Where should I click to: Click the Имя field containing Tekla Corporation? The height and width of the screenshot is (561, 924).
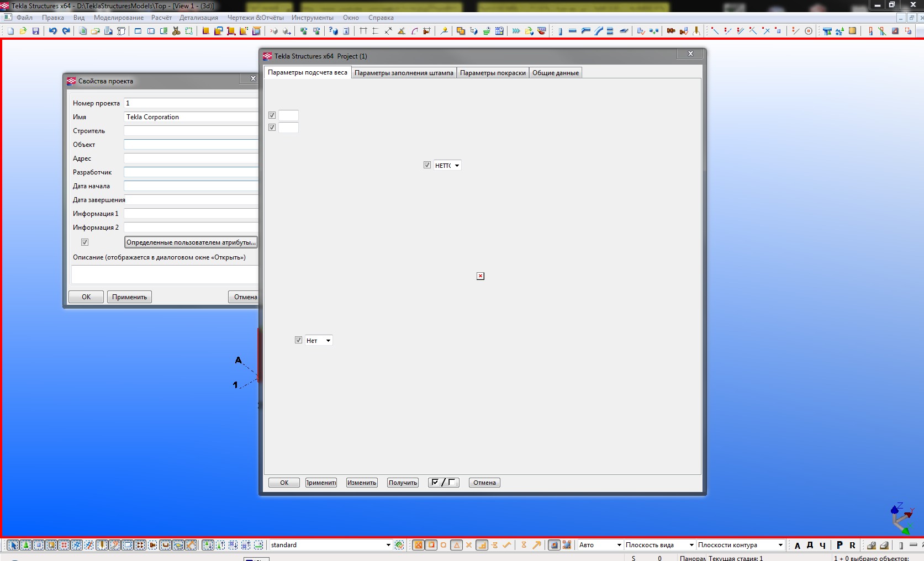(x=191, y=117)
